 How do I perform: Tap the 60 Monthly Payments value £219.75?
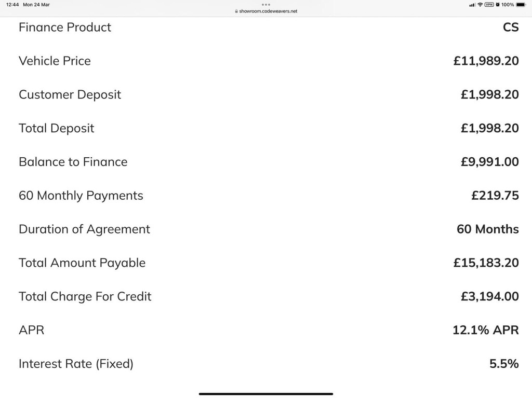point(495,196)
